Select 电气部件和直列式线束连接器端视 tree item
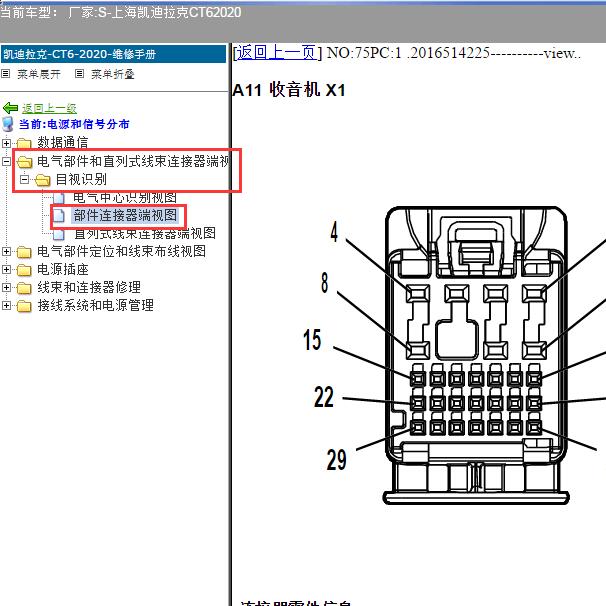The height and width of the screenshot is (606, 606). (133, 161)
